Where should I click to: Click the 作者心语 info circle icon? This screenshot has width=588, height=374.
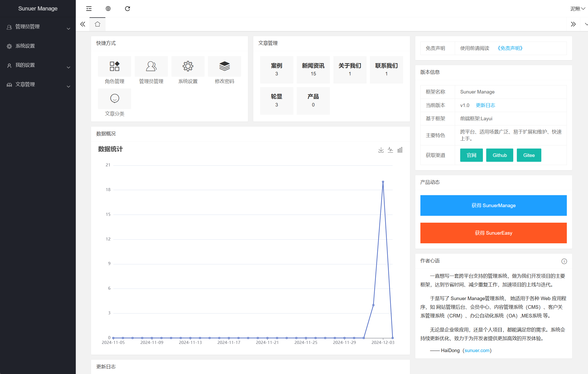(x=564, y=261)
